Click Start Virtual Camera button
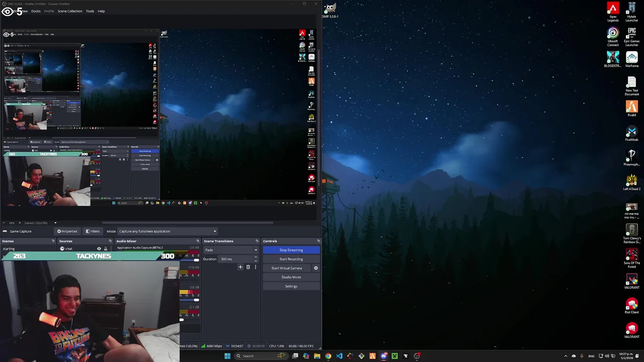 click(x=287, y=268)
